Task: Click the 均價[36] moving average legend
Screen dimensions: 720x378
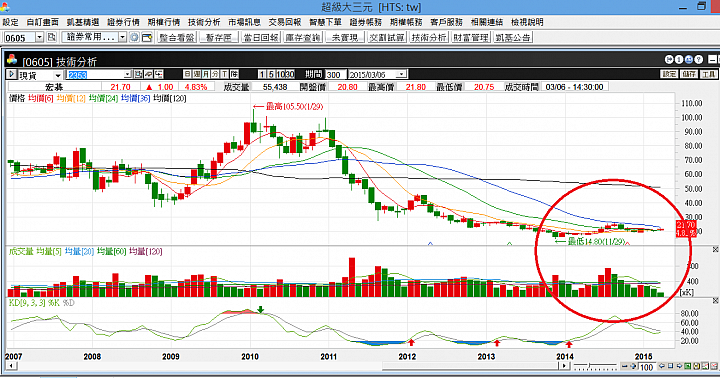Action: click(135, 98)
